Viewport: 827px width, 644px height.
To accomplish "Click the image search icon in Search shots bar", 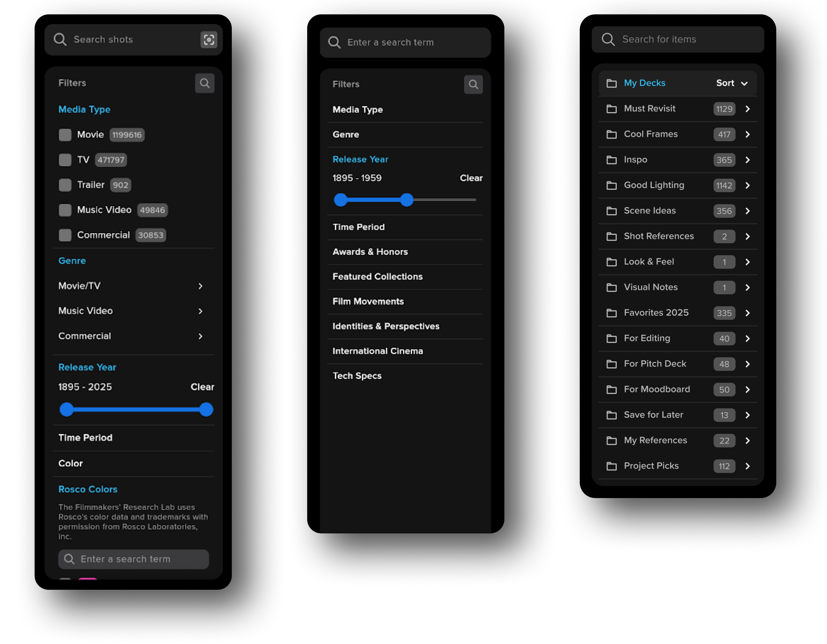I will tap(209, 39).
